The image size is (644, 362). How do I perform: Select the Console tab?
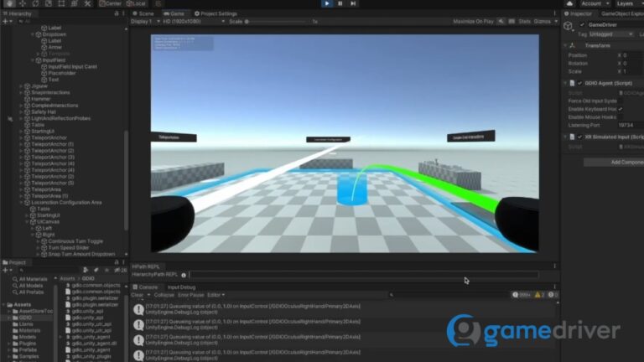(x=145, y=287)
